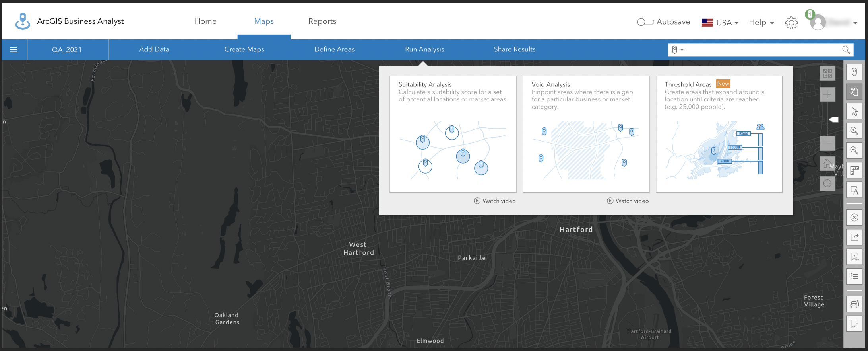The height and width of the screenshot is (351, 868).
Task: Click the Forest Village map label
Action: [814, 301]
